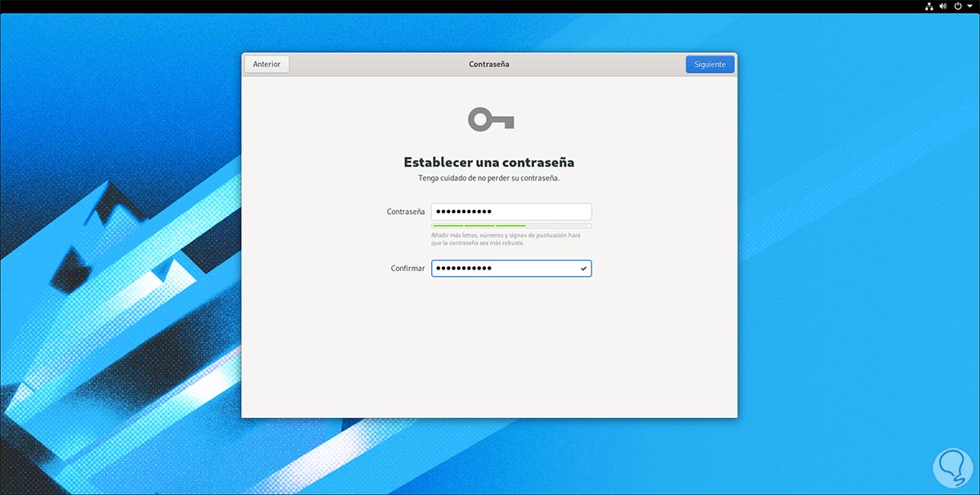Go back with the Anterior button
This screenshot has height=495, width=980.
point(266,64)
